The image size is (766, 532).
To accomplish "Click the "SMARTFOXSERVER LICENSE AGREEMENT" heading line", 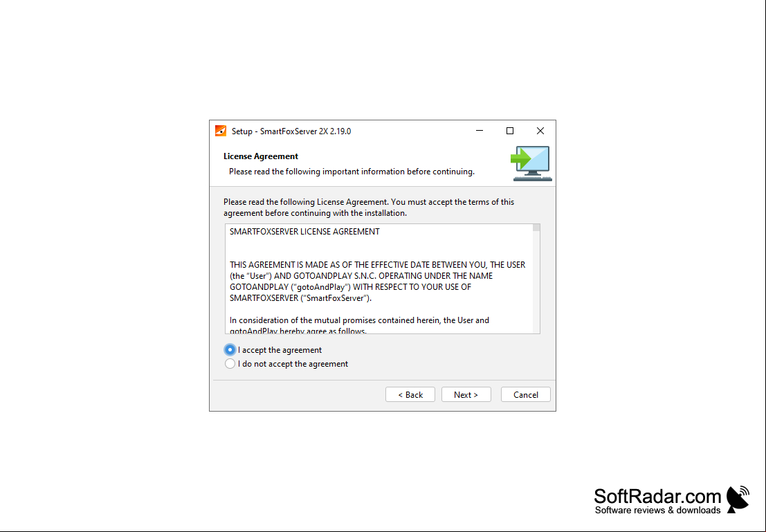I will tap(304, 232).
